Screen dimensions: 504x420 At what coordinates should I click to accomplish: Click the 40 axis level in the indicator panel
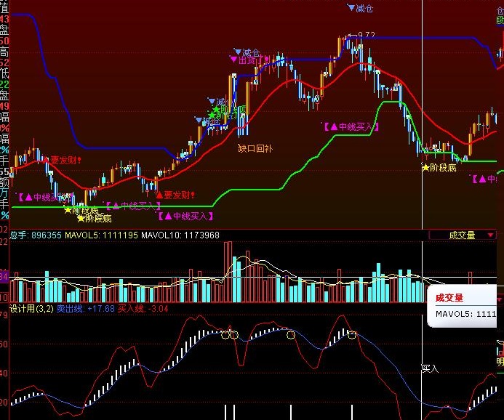(4, 373)
